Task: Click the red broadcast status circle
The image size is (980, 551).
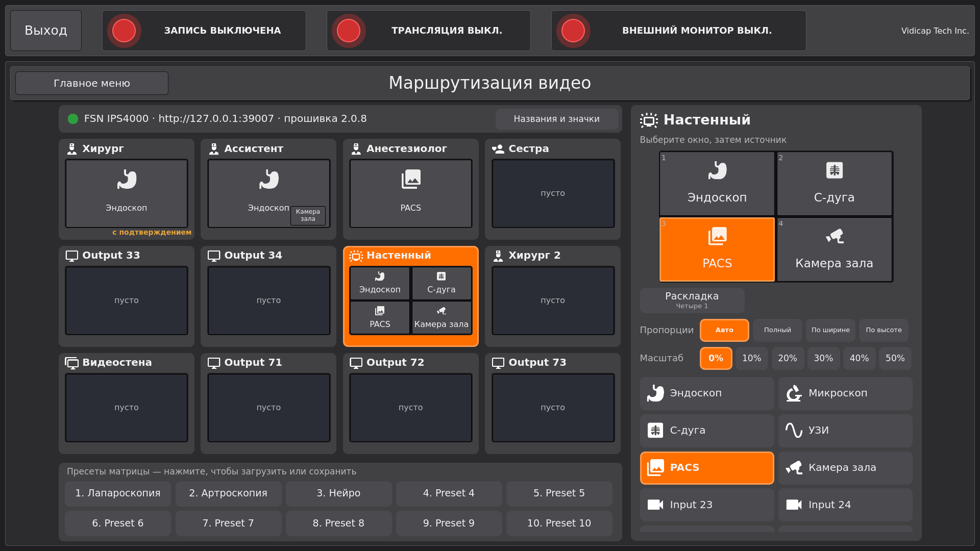Action: (x=349, y=31)
